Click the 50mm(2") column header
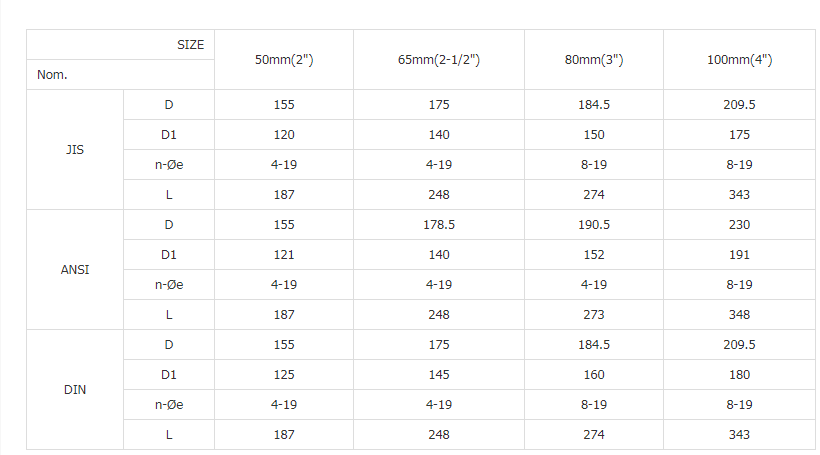The height and width of the screenshot is (455, 820). tap(284, 60)
